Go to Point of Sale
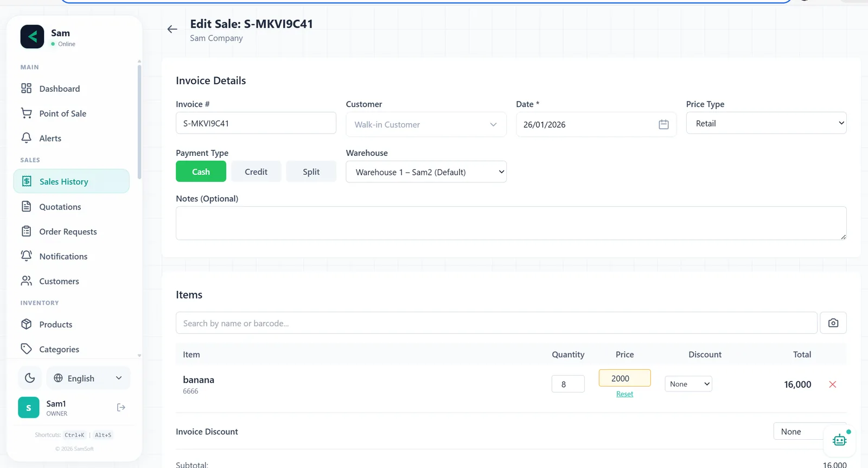 72,113
